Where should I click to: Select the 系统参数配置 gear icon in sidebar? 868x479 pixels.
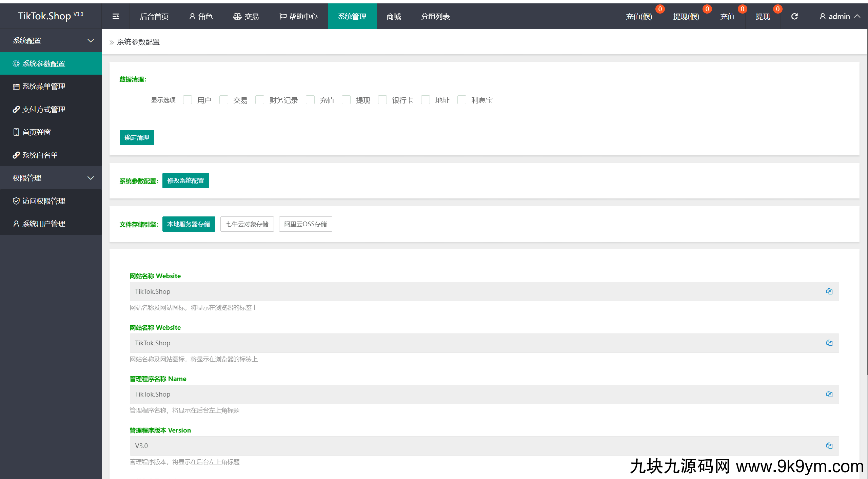[x=16, y=63]
